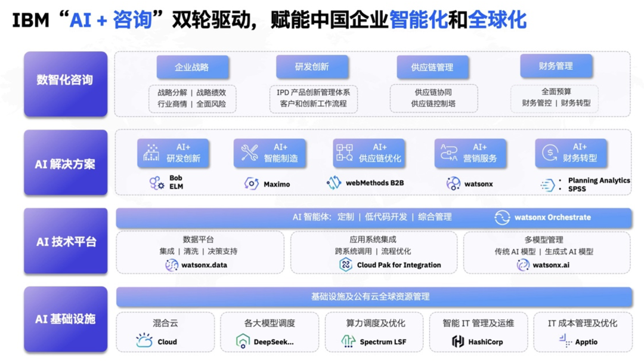Select the AI 基础设施 category block
644x364 pixels.
point(66,319)
